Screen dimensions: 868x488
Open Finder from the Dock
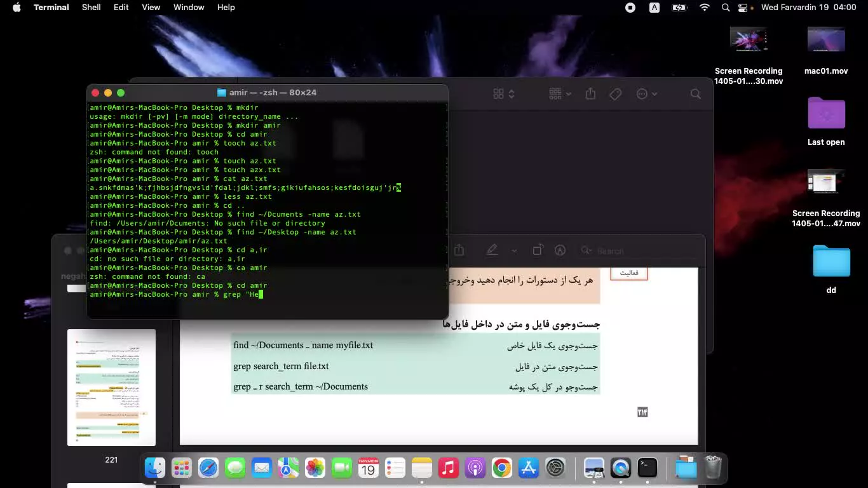pos(155,468)
